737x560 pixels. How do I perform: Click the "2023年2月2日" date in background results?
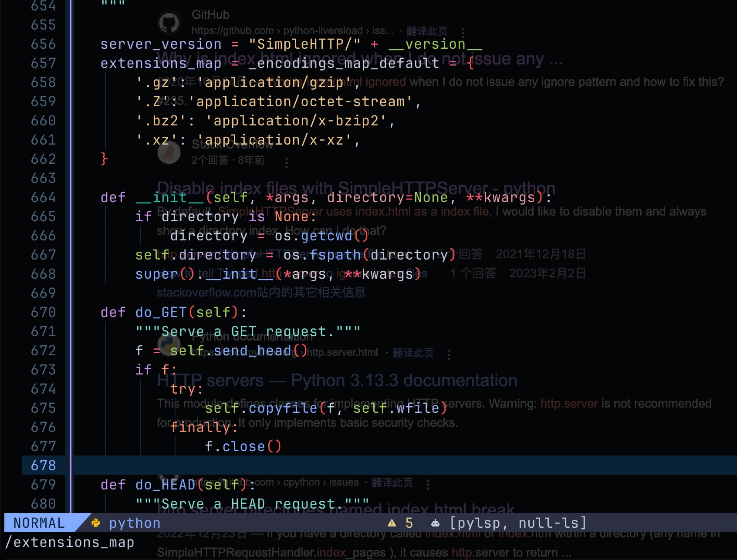point(548,273)
